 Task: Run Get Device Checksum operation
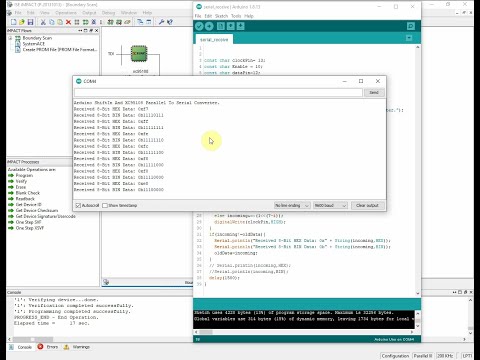[x=37, y=210]
